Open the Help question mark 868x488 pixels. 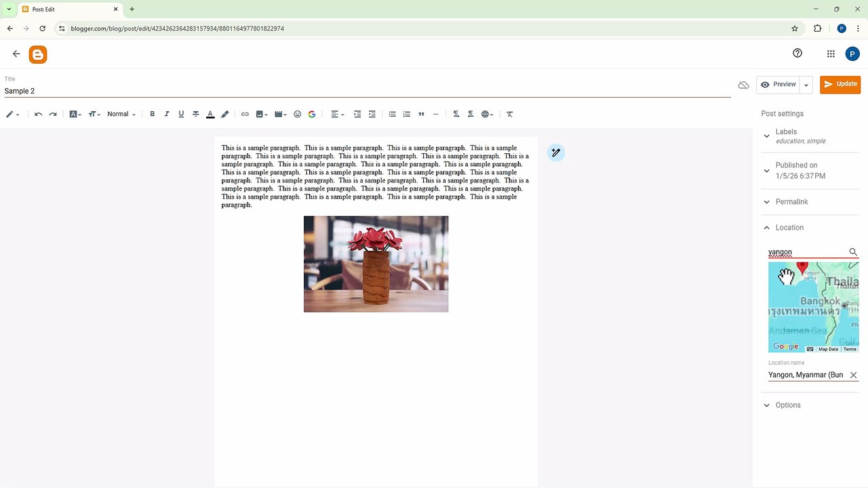(x=797, y=54)
